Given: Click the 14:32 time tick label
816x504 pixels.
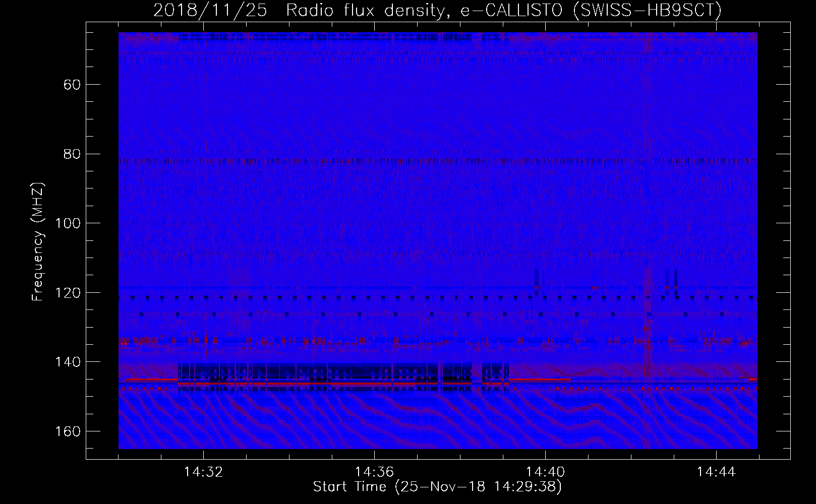Looking at the screenshot, I should 203,472.
